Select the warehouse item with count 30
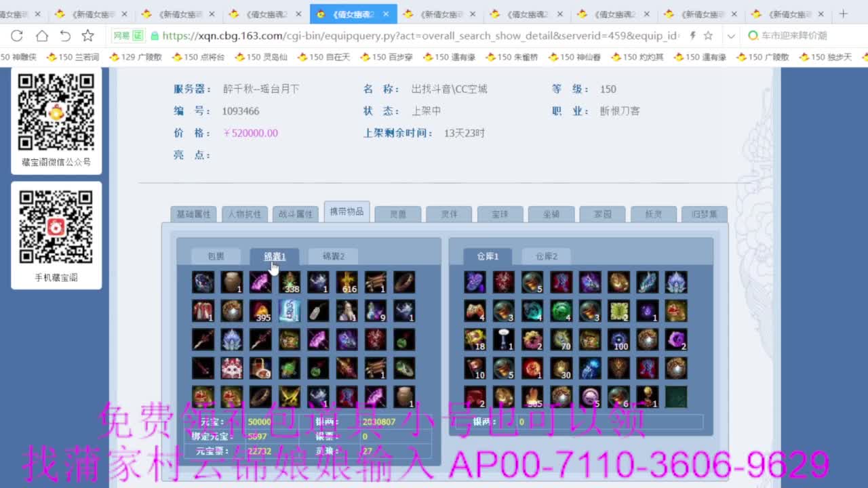Image resolution: width=868 pixels, height=488 pixels. (561, 368)
